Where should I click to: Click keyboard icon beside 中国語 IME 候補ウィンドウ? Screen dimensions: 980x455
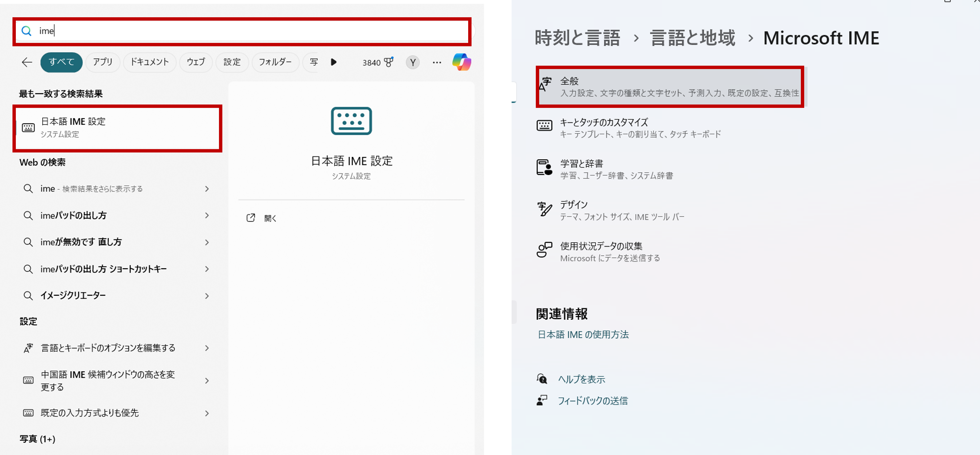tap(28, 380)
